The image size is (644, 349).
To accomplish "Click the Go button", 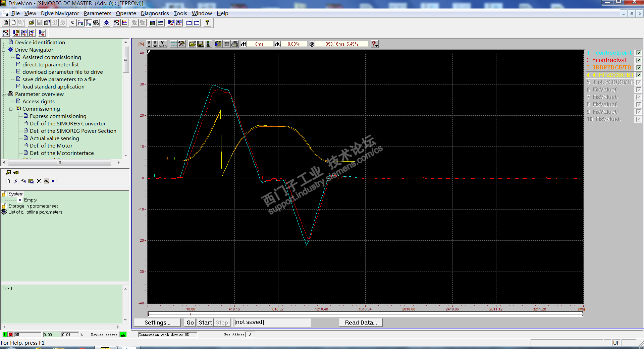I will coord(190,323).
